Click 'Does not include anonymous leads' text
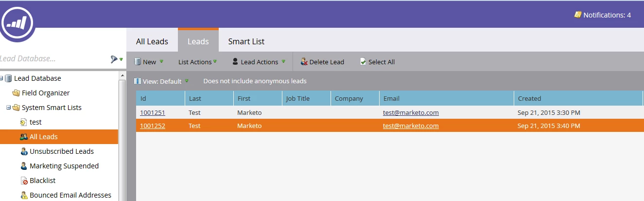 255,81
